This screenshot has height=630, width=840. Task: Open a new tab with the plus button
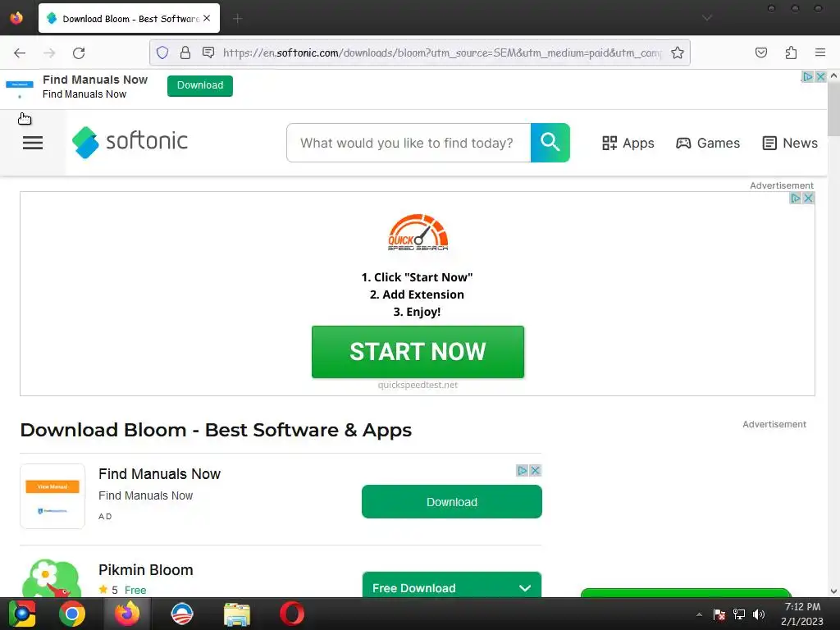click(238, 19)
